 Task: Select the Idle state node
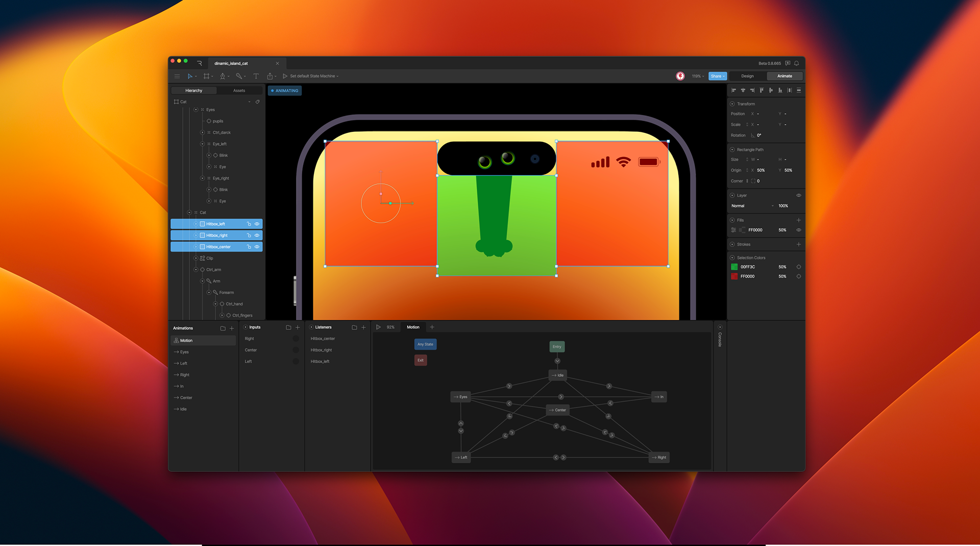[x=558, y=375]
